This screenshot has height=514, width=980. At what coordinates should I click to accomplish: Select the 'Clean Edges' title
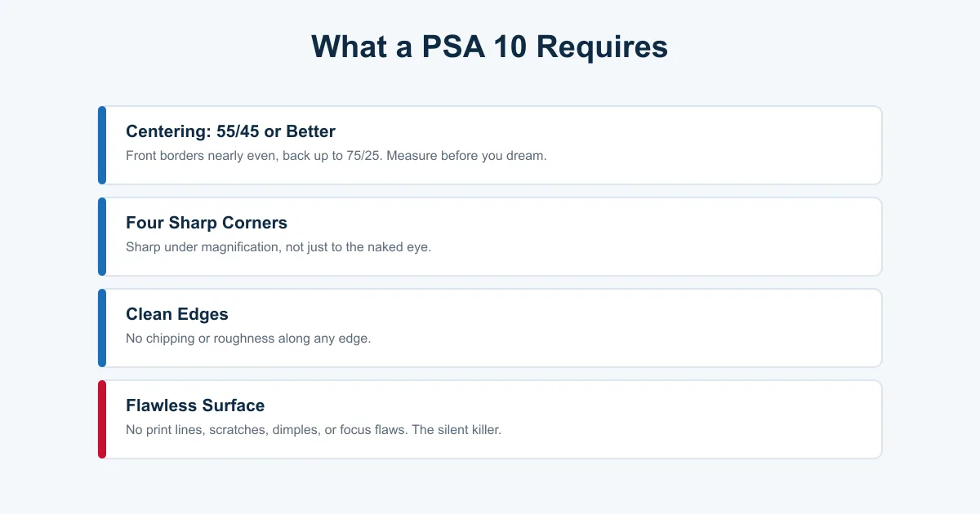point(177,314)
